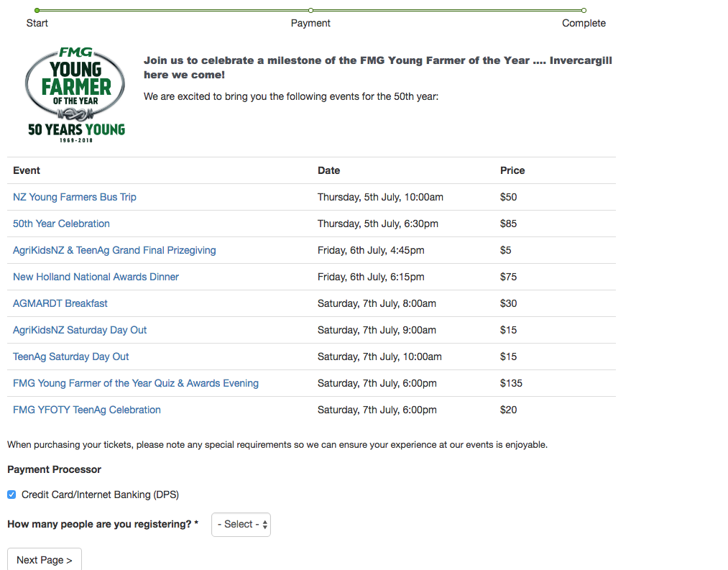Open NZ Young Farmers Bus Trip link
Viewport: 728px width, 570px height.
[x=75, y=197]
